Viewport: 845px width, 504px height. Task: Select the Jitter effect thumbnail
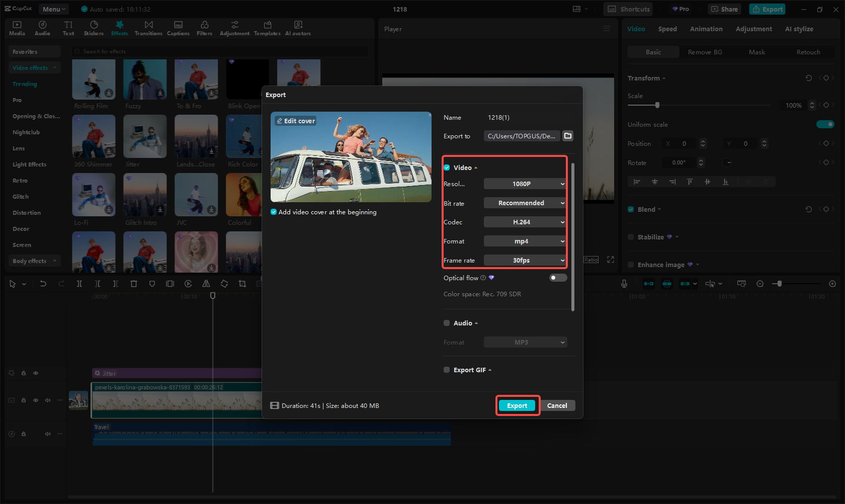(145, 136)
